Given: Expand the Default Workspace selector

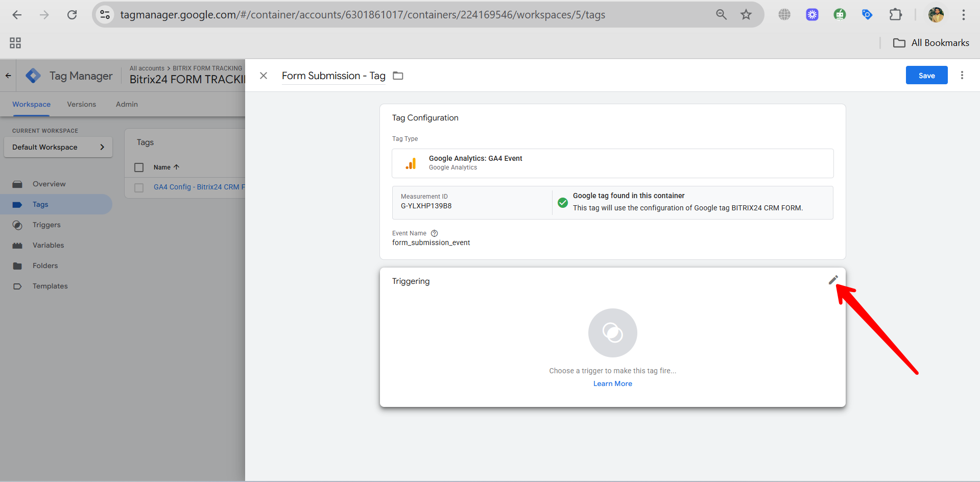Looking at the screenshot, I should click(x=58, y=147).
